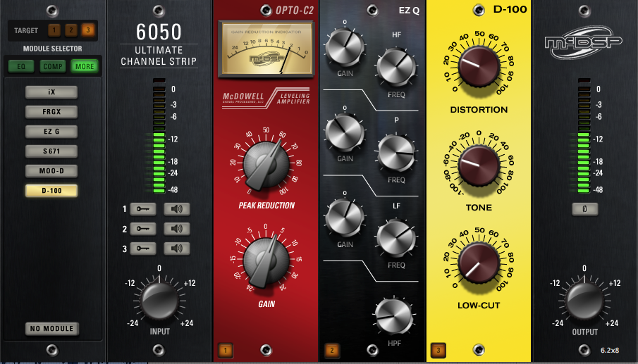Click the EZ Q LF GAIN knob
The image size is (638, 364).
pos(345,218)
